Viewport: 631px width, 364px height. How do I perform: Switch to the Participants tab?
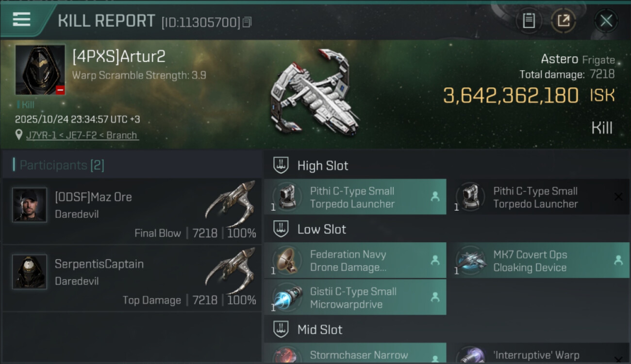pos(62,165)
